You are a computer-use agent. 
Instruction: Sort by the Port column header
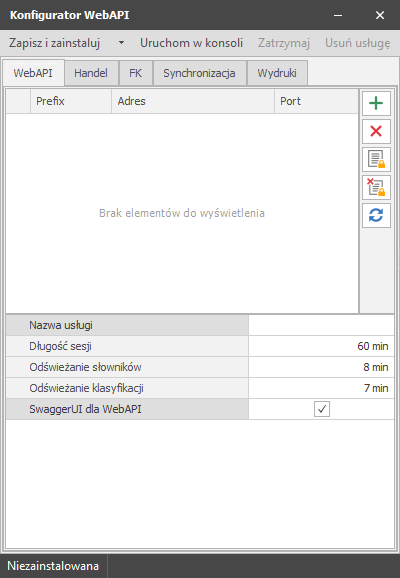[x=316, y=101]
